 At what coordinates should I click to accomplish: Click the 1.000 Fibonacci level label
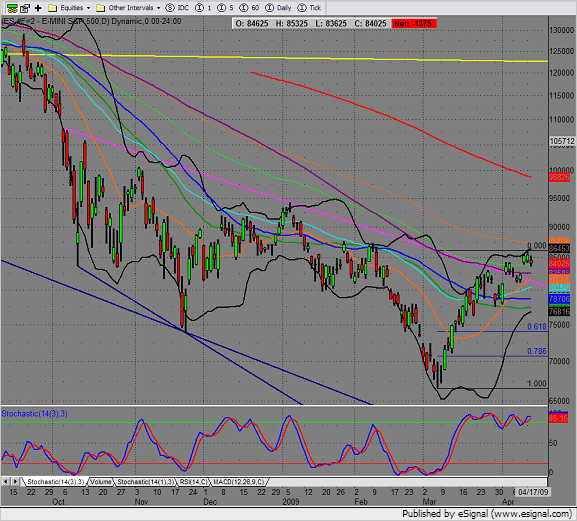point(537,384)
